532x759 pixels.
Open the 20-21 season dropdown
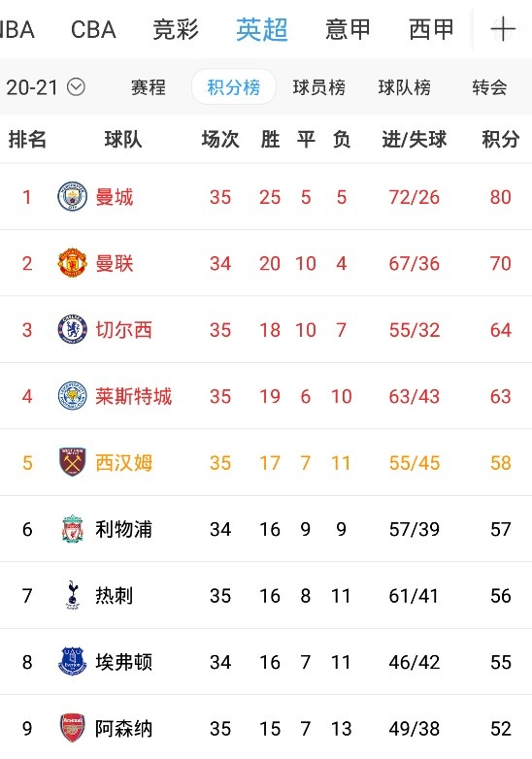46,87
